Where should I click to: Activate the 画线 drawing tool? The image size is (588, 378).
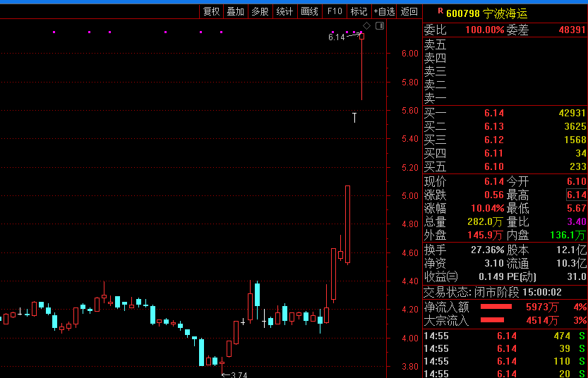309,11
